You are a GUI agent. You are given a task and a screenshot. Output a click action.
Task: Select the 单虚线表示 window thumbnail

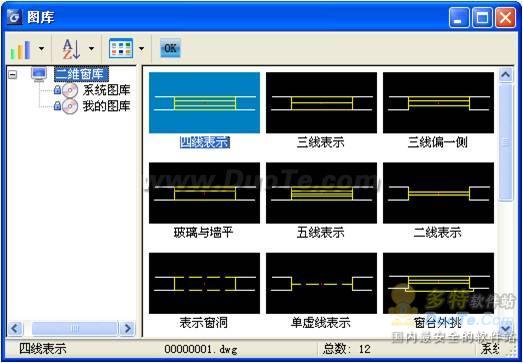(x=322, y=283)
